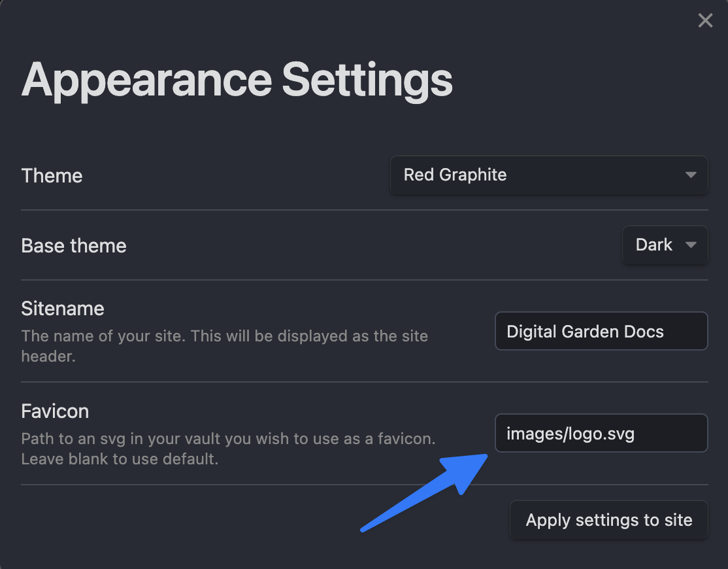Image resolution: width=728 pixels, height=569 pixels.
Task: Click the Theme dropdown arrow caret
Action: [691, 175]
